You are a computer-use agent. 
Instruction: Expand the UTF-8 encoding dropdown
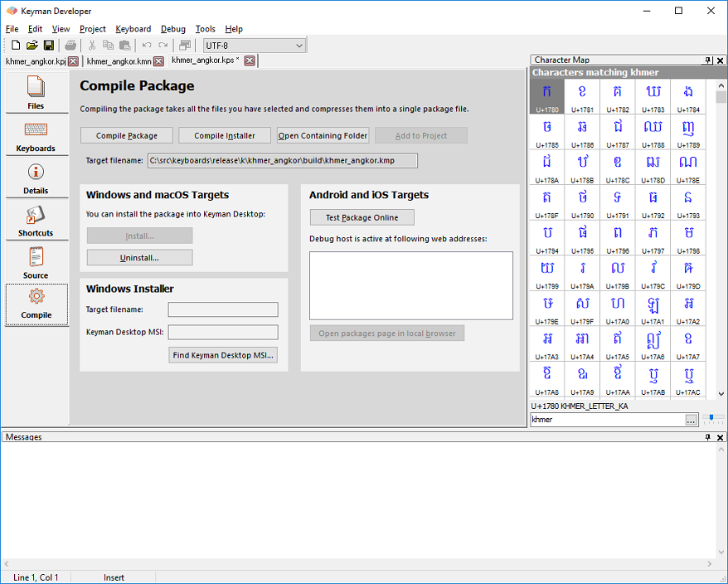click(299, 46)
